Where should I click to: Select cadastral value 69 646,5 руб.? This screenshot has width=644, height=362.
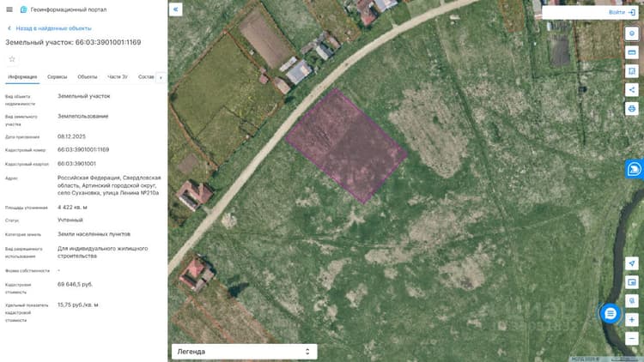[x=76, y=284]
